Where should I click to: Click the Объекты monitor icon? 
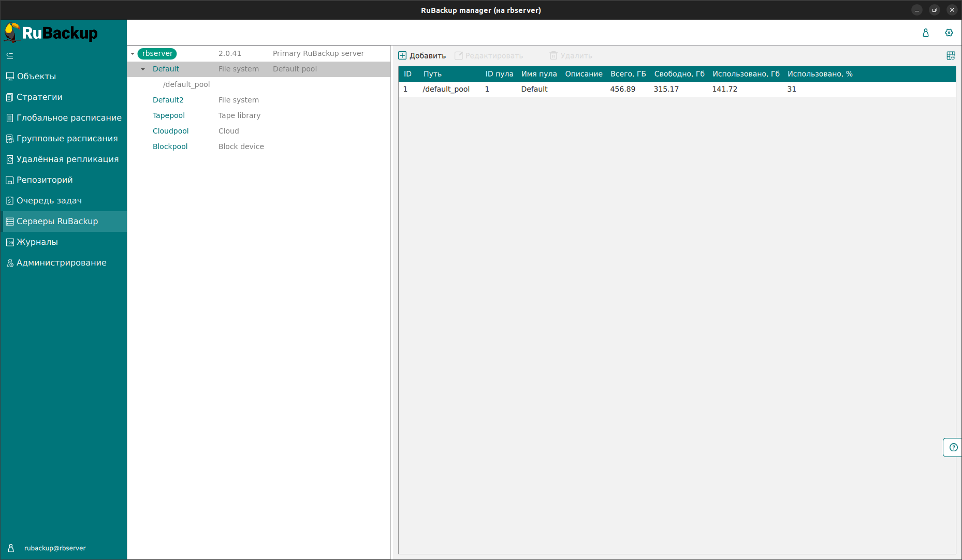click(10, 77)
